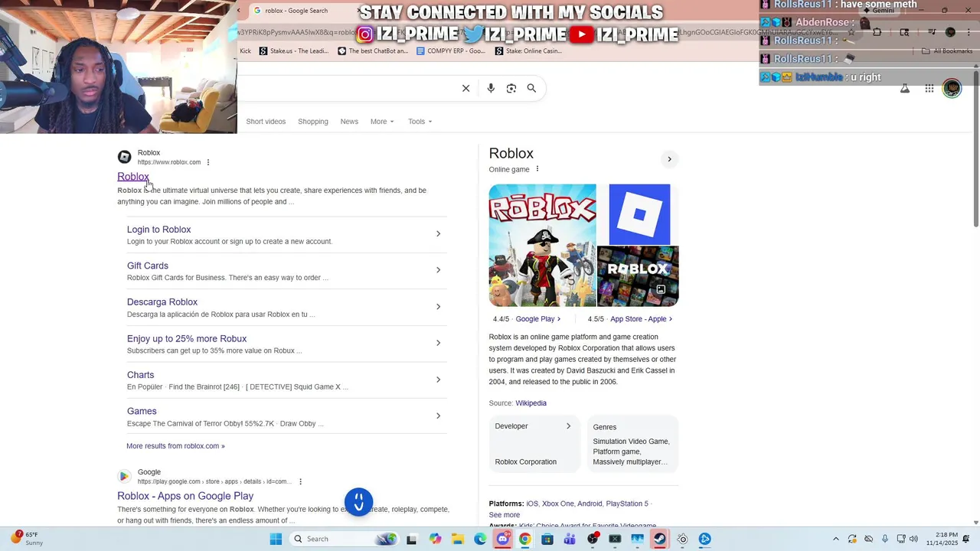This screenshot has height=551, width=980.
Task: Click the magnifier search button
Action: [531, 88]
